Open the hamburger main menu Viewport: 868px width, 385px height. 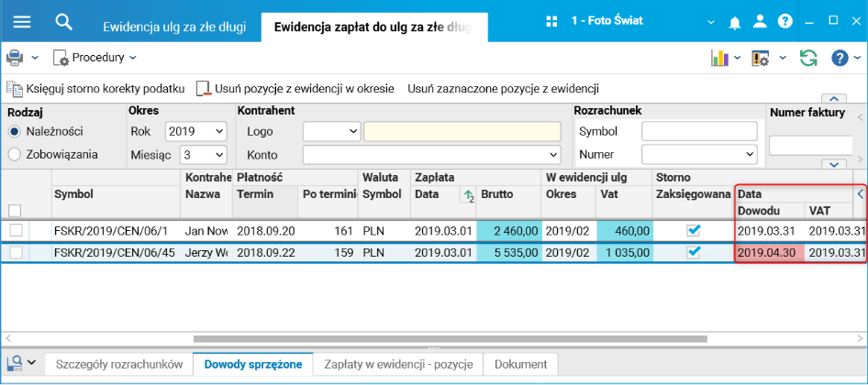coord(22,21)
